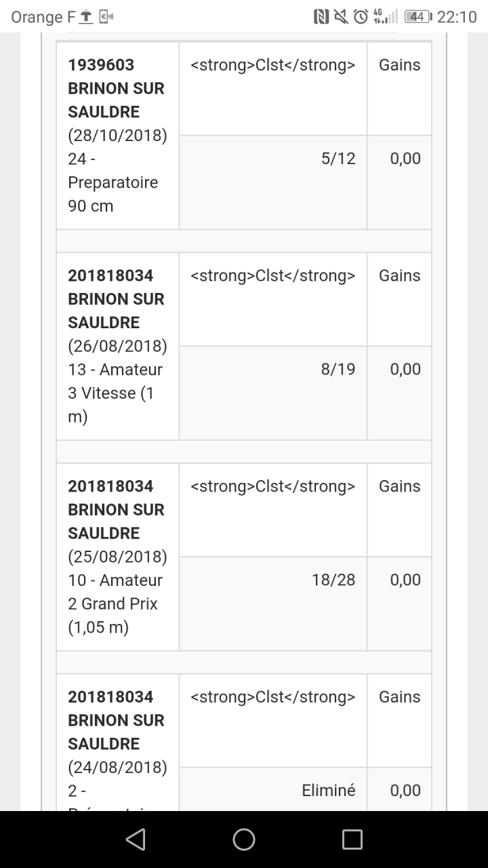Select the 18/28 ranking cell
488x868 pixels.
point(333,580)
